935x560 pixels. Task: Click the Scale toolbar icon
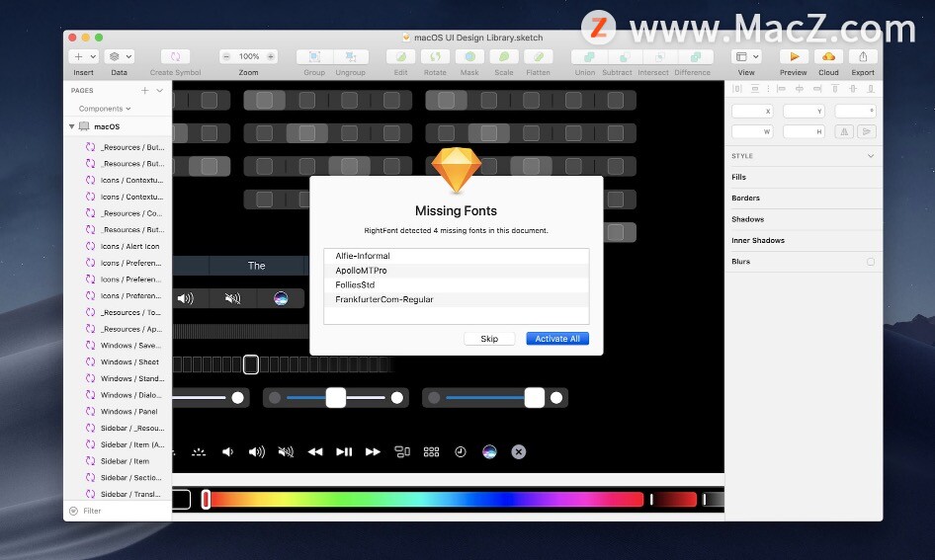click(504, 56)
